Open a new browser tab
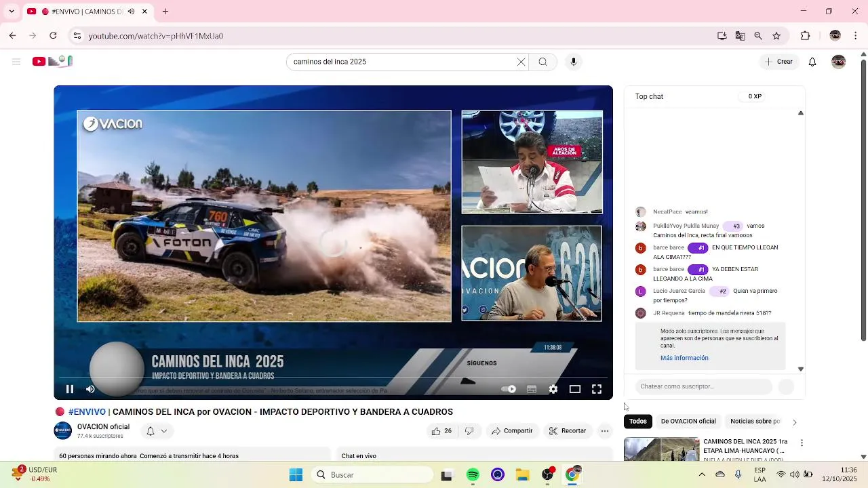868x488 pixels. click(x=165, y=12)
